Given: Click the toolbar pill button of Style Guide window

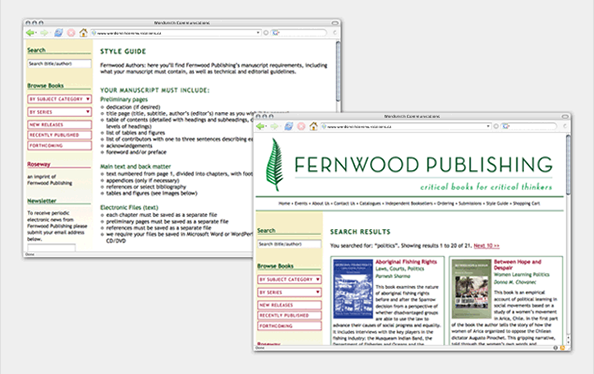Looking at the screenshot, I should point(335,23).
